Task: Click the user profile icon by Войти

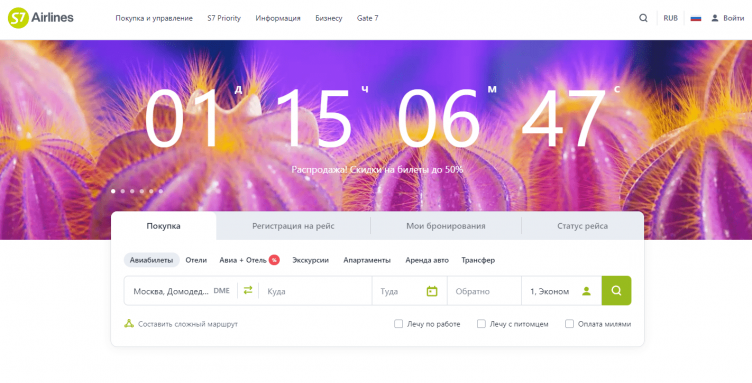Action: 715,18
